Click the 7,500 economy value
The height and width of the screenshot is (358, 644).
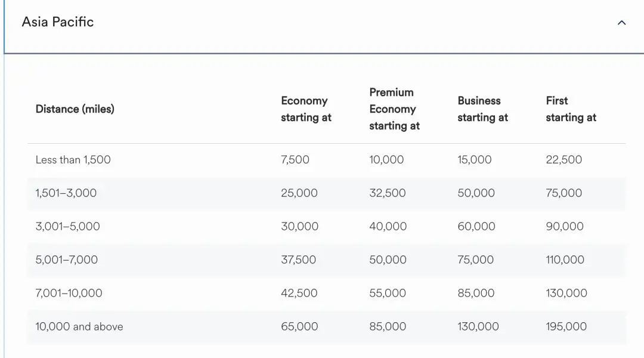[295, 159]
